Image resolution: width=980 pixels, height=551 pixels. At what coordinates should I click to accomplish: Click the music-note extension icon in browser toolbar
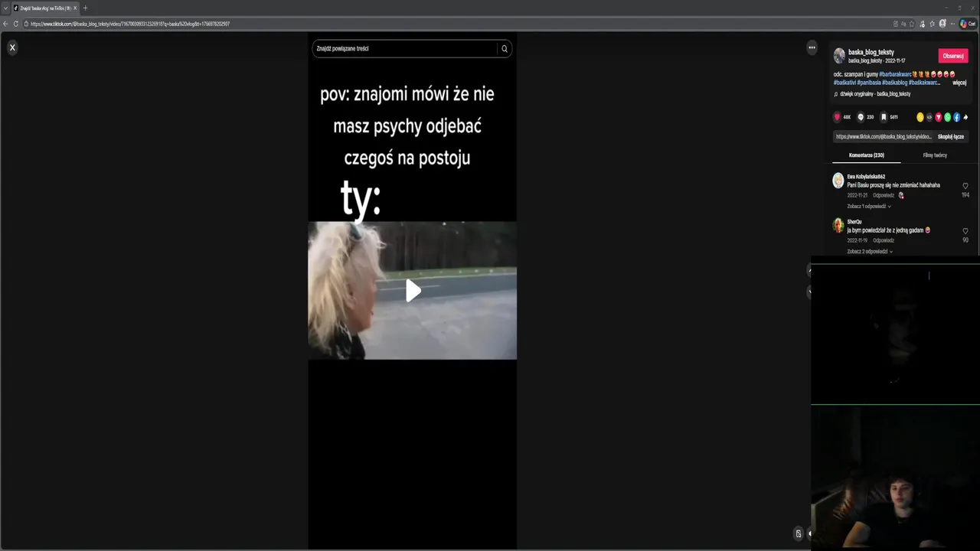click(x=922, y=24)
